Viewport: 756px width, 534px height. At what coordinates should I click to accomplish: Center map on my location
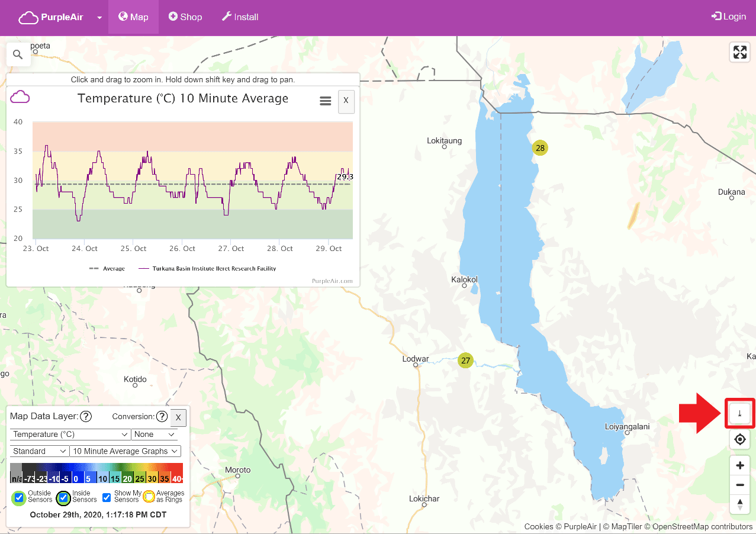pos(739,440)
